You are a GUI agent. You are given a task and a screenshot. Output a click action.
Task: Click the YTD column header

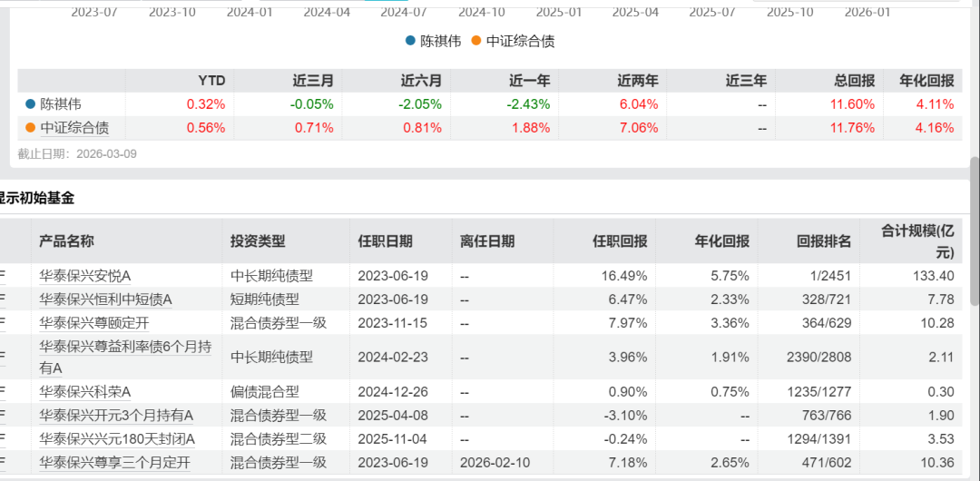[211, 81]
